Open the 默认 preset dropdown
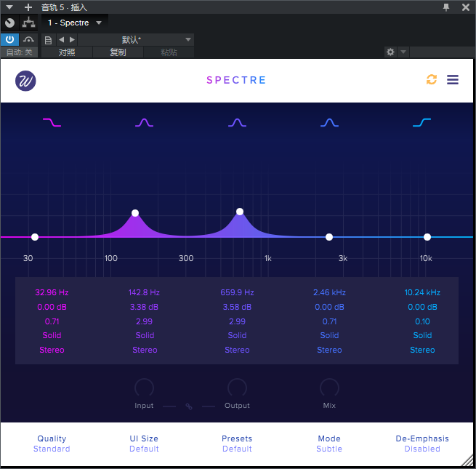 pos(136,40)
